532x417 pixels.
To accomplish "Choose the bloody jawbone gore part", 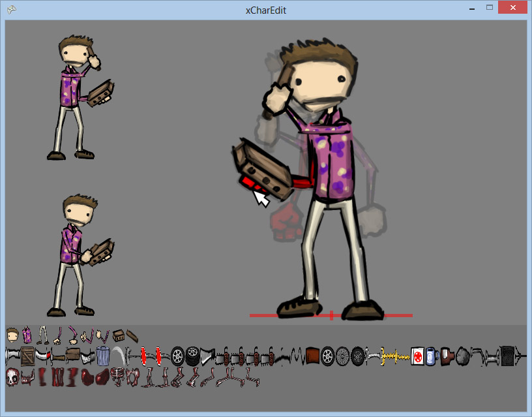I will click(x=28, y=377).
